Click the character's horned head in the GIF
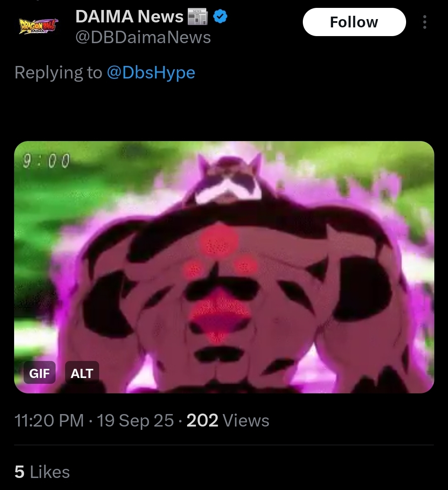The image size is (448, 490). [x=229, y=178]
